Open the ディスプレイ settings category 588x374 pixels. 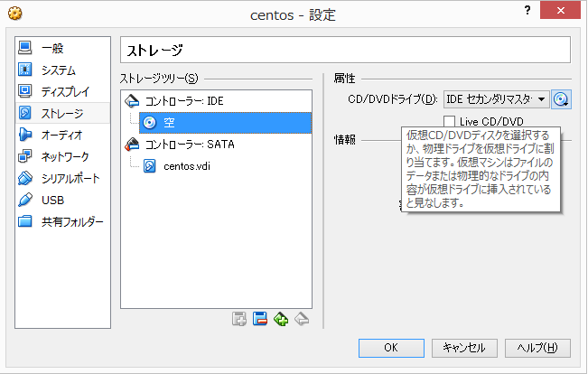(x=62, y=91)
